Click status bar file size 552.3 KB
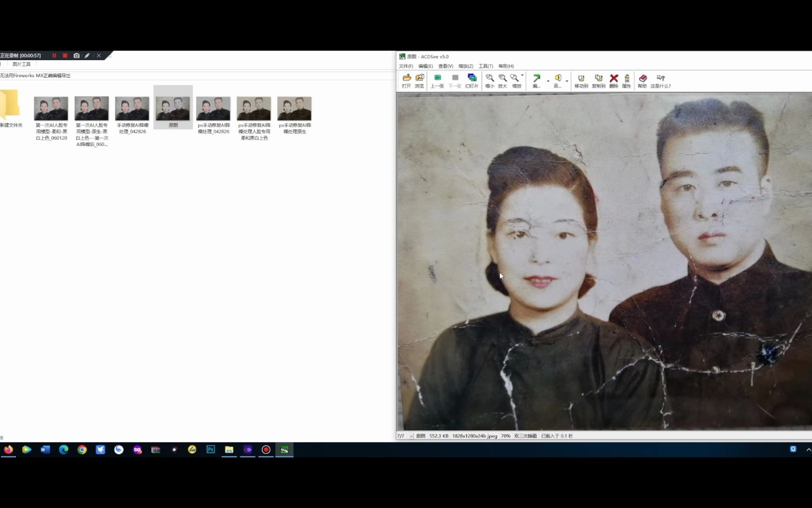The width and height of the screenshot is (812, 508). coord(439,436)
